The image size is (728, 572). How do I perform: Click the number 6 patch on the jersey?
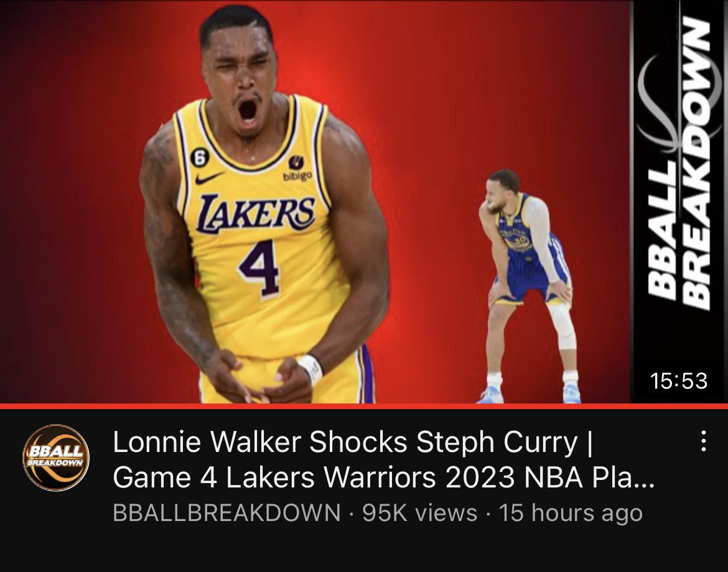198,158
